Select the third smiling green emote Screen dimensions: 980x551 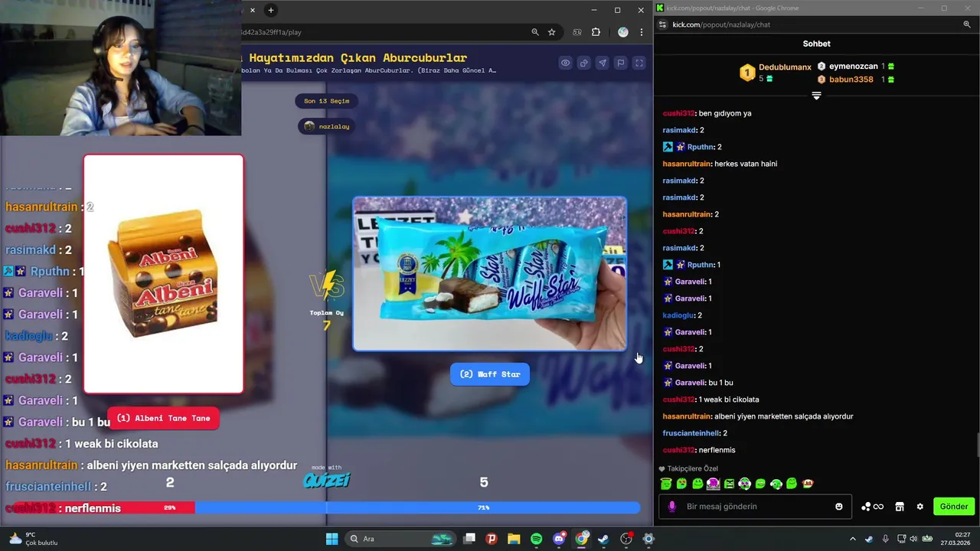[x=697, y=484]
